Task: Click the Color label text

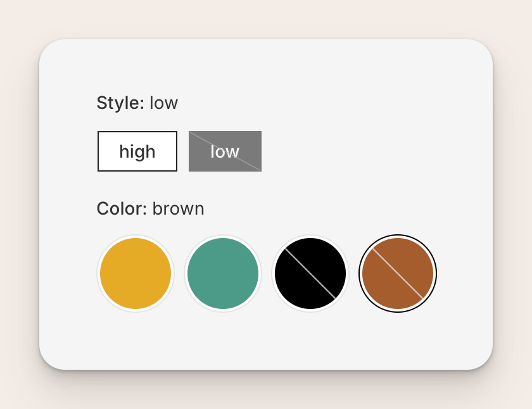Action: [122, 208]
